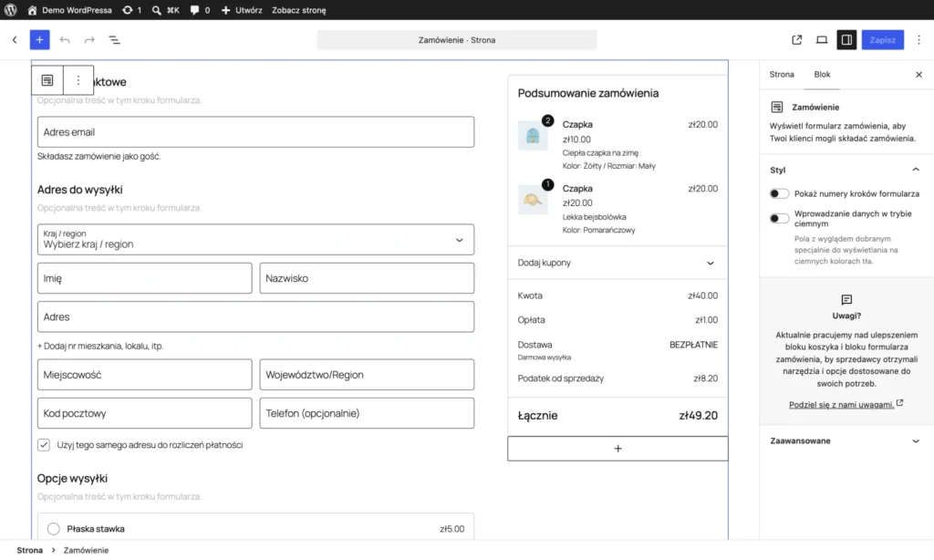Open the editor options menu
The height and width of the screenshot is (560, 934).
(919, 40)
